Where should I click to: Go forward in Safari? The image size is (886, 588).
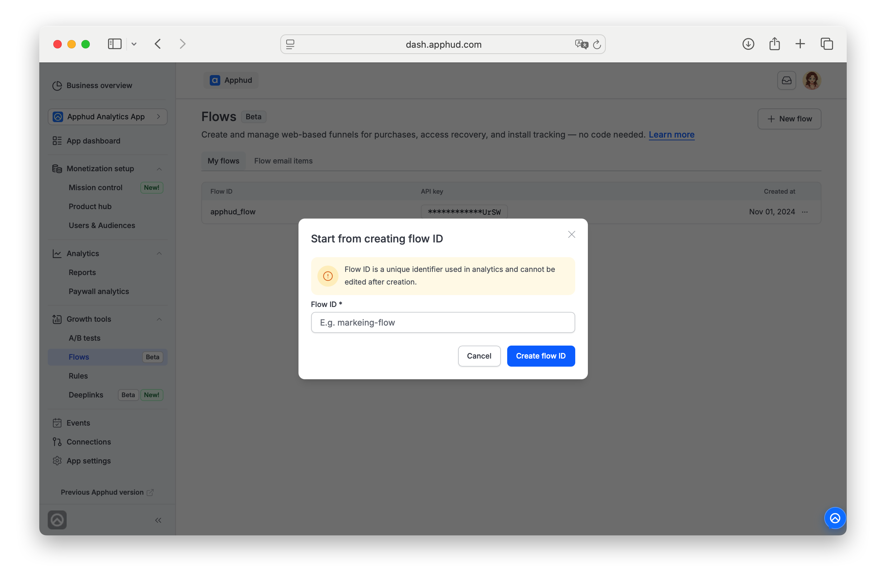pyautogui.click(x=183, y=44)
